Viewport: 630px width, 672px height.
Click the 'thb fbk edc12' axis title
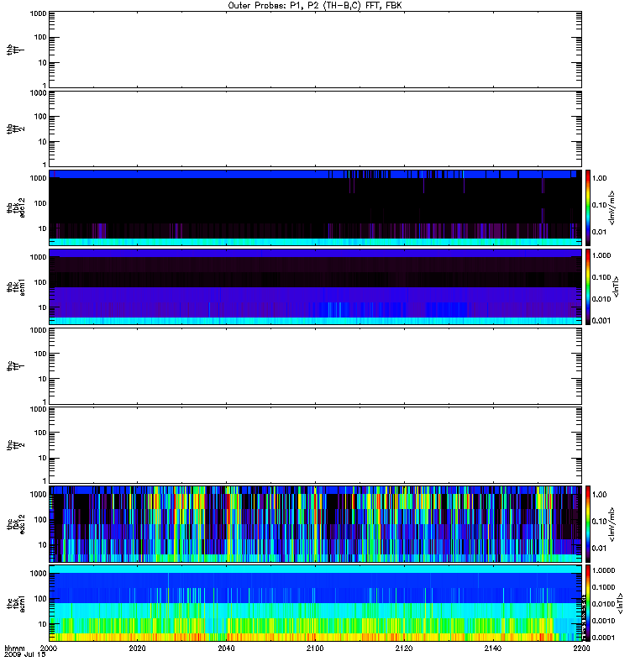click(x=15, y=207)
